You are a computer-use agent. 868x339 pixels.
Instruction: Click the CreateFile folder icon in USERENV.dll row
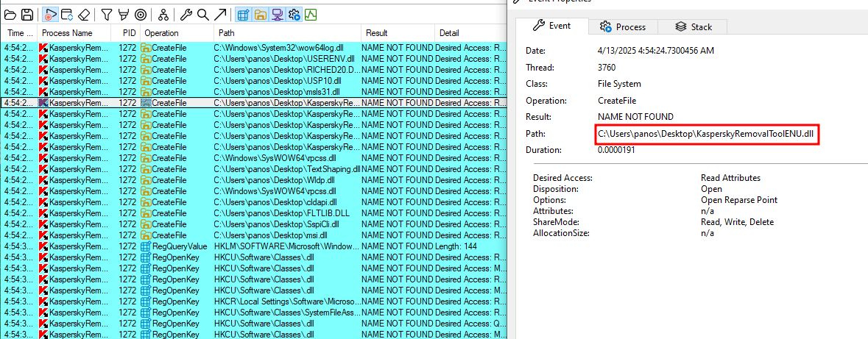pyautogui.click(x=147, y=59)
